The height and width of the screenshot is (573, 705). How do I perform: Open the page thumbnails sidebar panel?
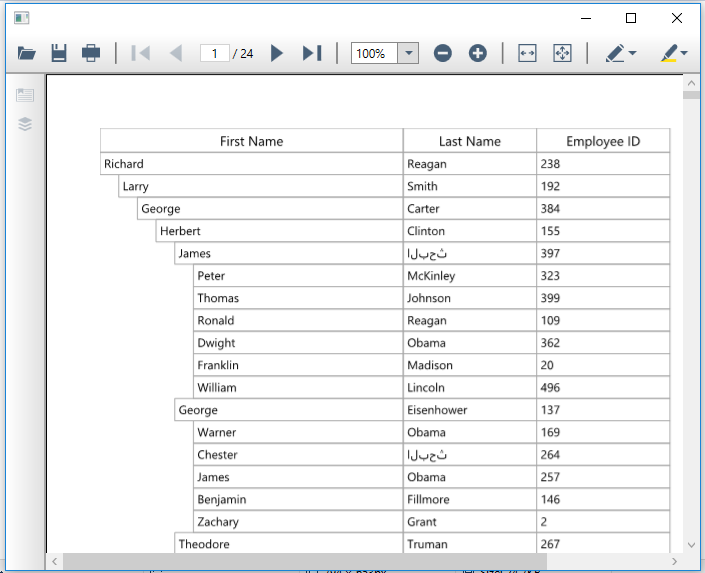(x=25, y=95)
